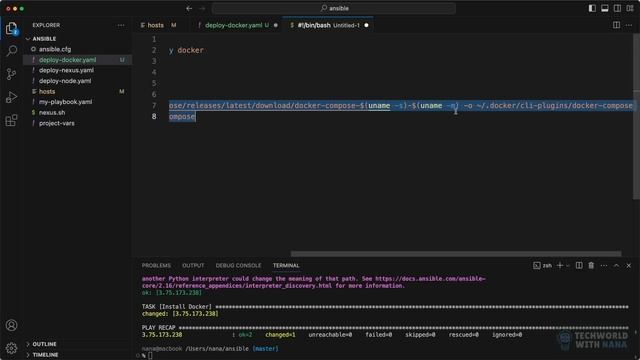This screenshot has height=360, width=640.
Task: Click 'TASK [Install Docker]' terminal text
Action: click(x=177, y=307)
